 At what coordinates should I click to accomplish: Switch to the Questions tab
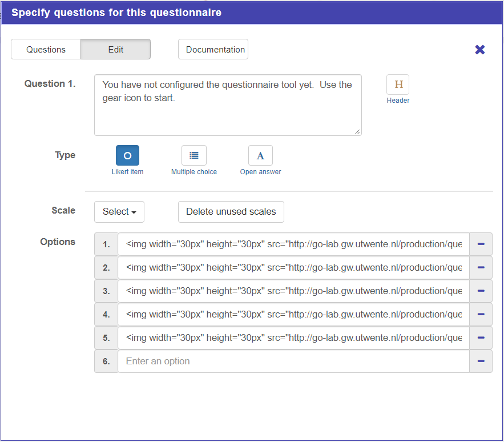46,50
